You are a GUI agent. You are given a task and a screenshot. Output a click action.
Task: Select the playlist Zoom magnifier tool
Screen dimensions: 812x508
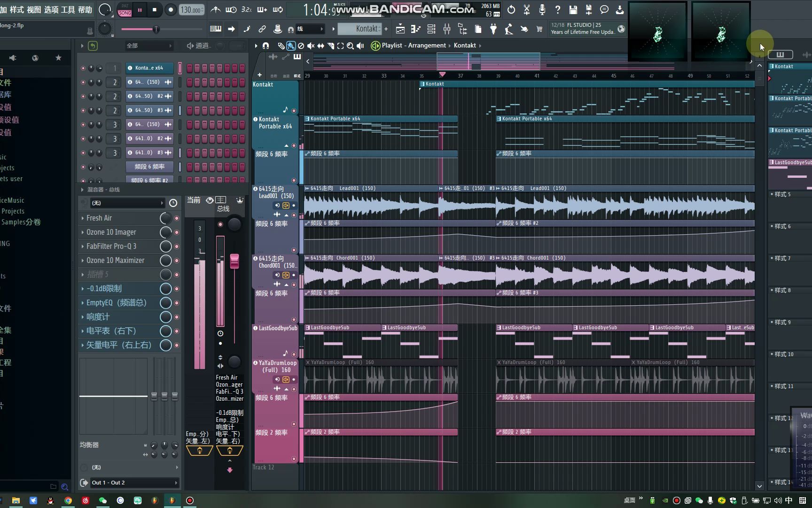350,46
